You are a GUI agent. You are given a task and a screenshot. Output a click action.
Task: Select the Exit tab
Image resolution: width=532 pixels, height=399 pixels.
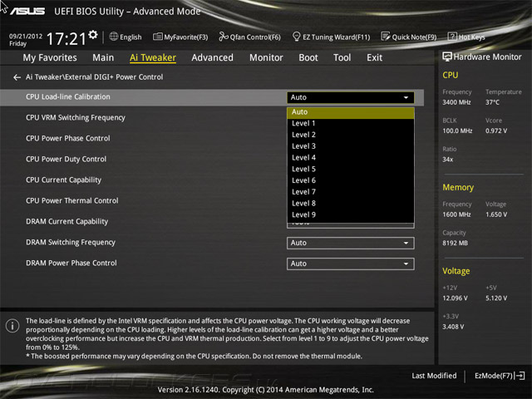point(375,57)
